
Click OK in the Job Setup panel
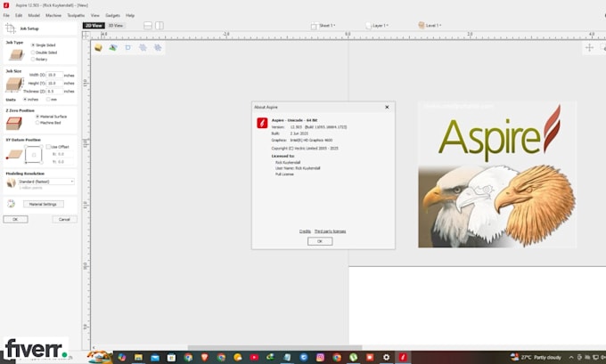[15, 219]
